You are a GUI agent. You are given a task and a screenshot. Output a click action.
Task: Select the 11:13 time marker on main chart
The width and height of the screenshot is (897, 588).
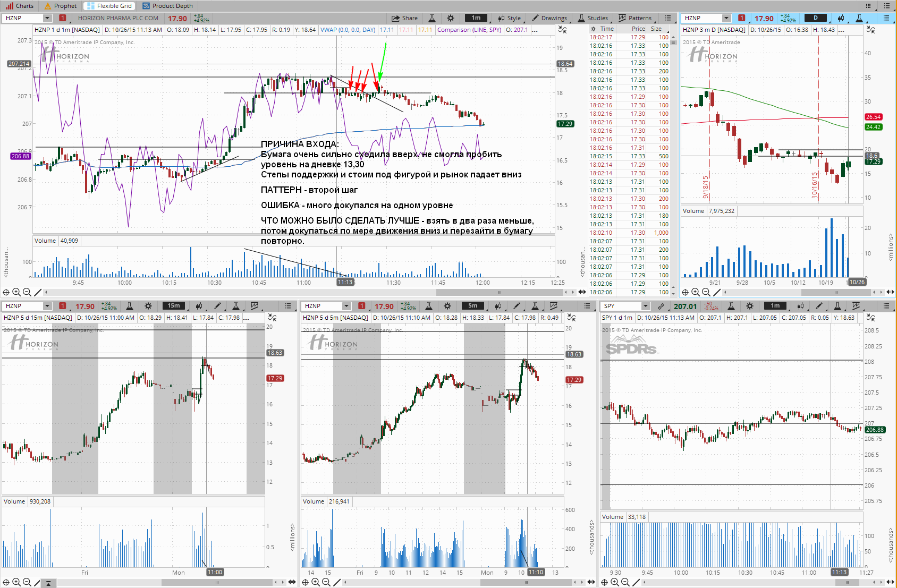(345, 282)
